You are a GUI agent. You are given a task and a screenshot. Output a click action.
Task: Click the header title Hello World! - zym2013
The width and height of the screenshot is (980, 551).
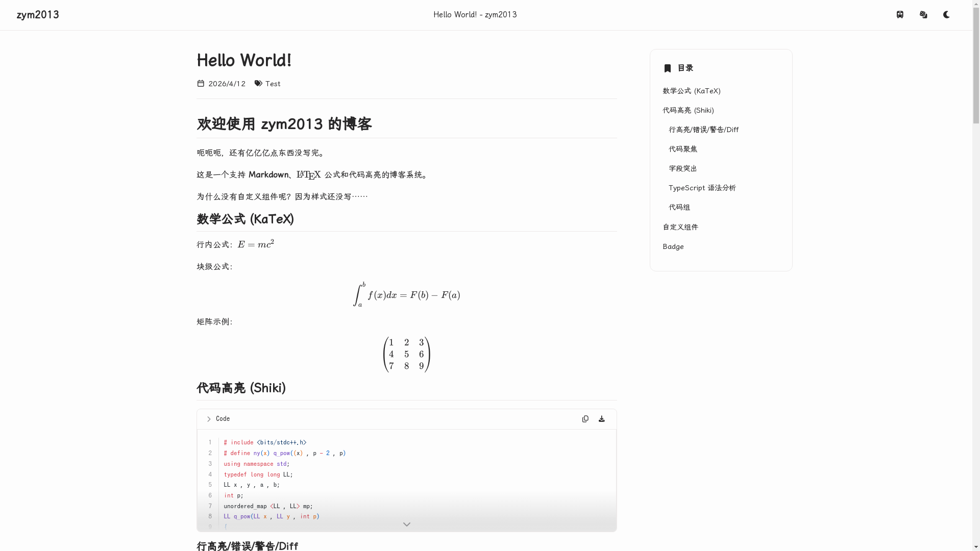pyautogui.click(x=475, y=15)
